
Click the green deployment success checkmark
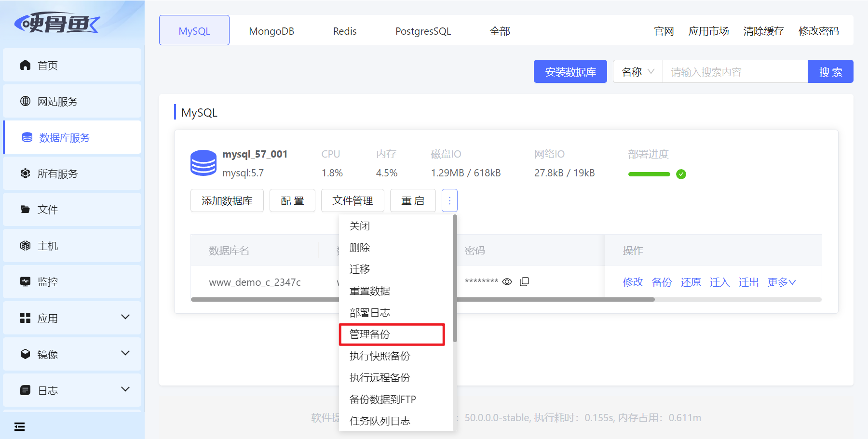(x=681, y=174)
